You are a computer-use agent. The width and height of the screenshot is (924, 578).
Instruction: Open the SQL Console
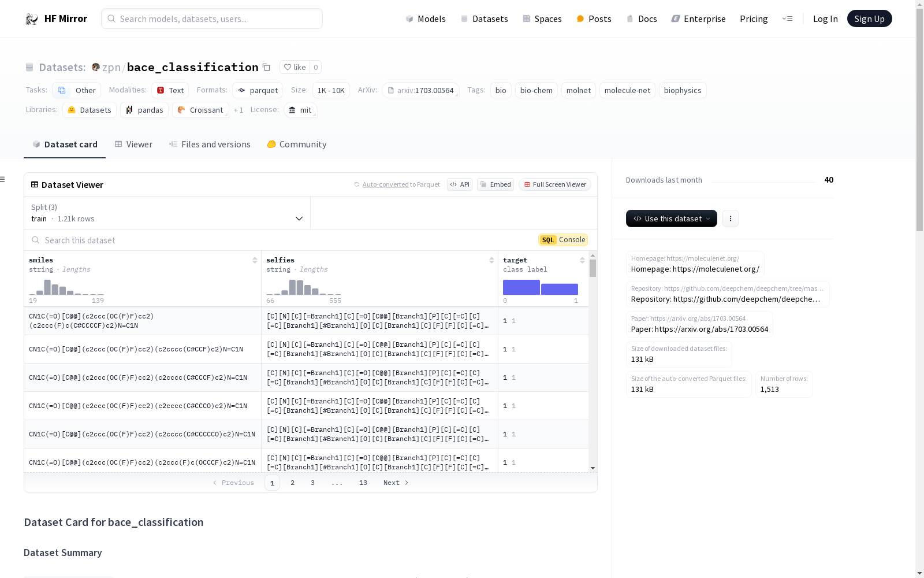click(x=563, y=240)
